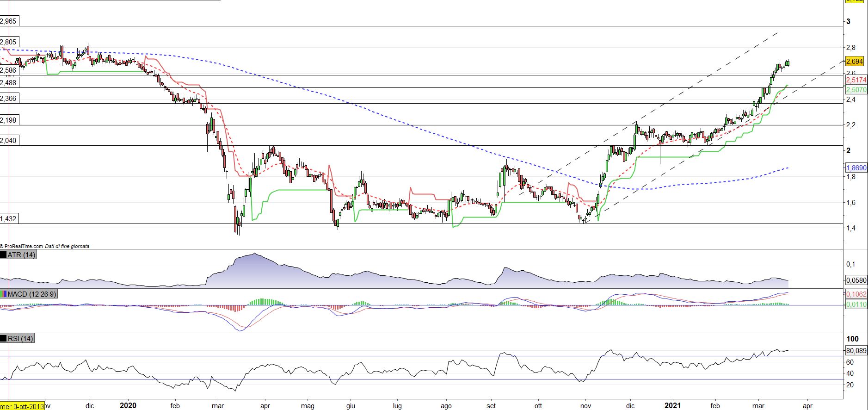Viewport: 868px width, 410px height.
Task: Click the nov month label on time axis
Action: coord(585,406)
